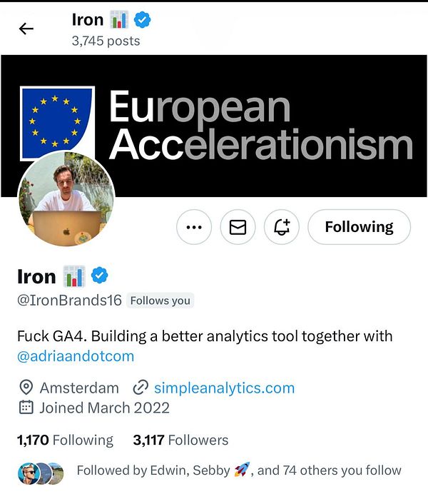
Task: Click verified badge next to header name
Action: tap(143, 21)
